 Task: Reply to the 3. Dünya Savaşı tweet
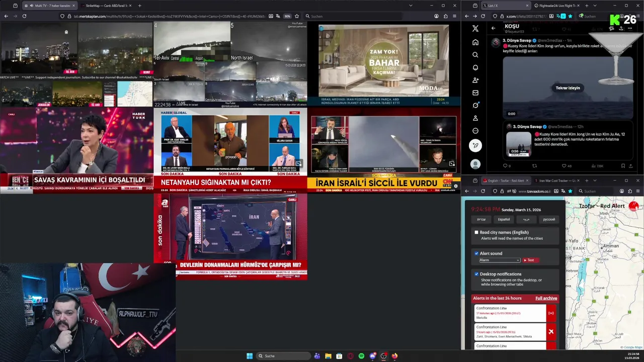click(505, 165)
